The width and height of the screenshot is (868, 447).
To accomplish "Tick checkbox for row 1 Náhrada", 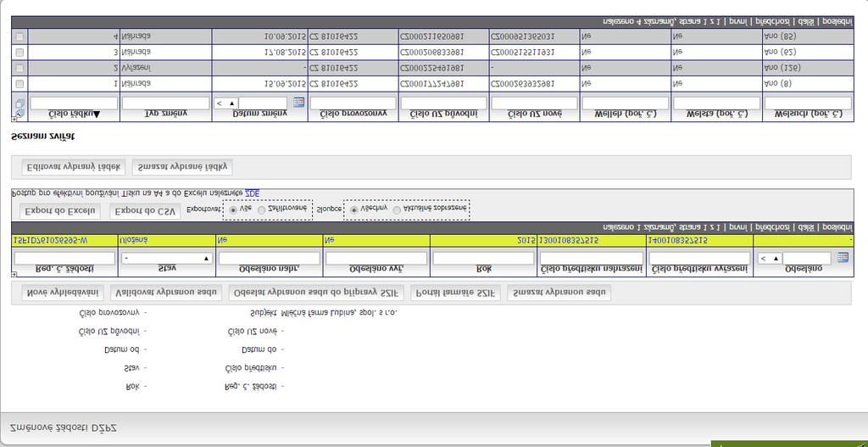I will click(x=20, y=84).
